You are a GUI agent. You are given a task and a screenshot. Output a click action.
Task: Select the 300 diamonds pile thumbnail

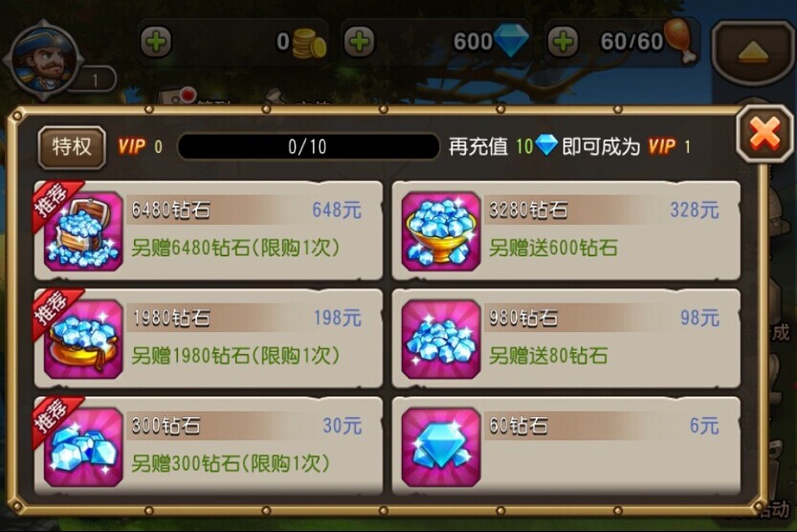[x=83, y=447]
